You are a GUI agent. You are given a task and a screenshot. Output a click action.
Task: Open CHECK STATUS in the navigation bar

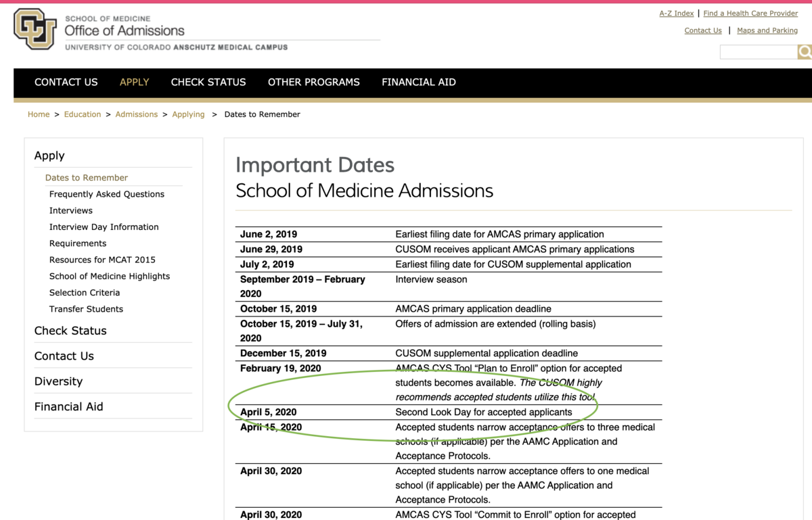(208, 82)
